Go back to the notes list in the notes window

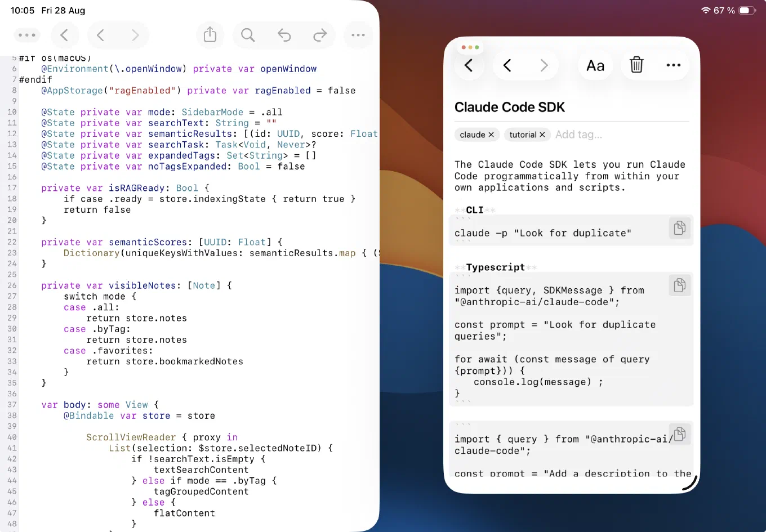click(x=469, y=65)
